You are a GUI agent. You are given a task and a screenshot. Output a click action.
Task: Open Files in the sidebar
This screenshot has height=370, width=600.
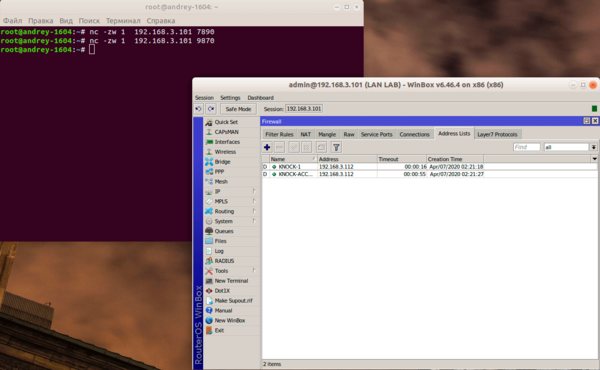[220, 241]
